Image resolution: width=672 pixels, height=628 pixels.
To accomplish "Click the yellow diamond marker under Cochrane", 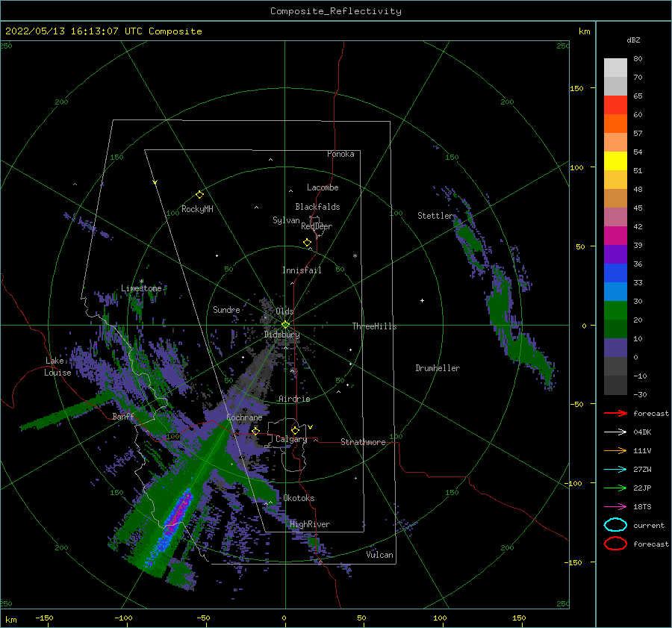I will pos(256,431).
